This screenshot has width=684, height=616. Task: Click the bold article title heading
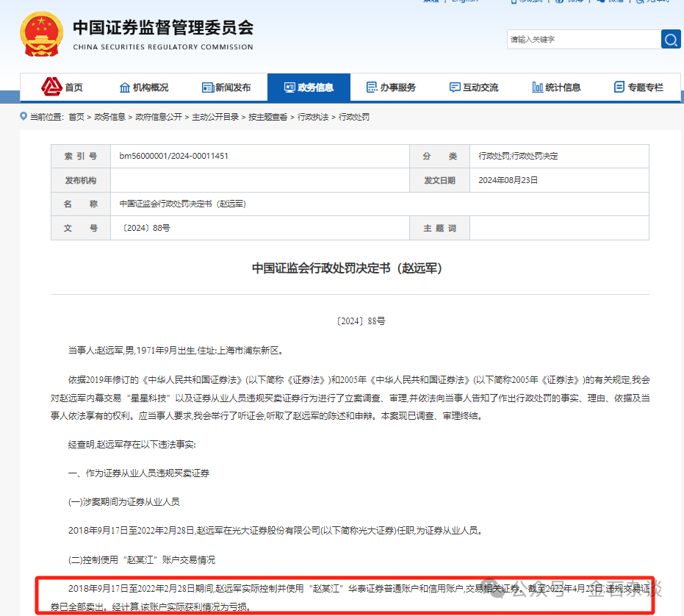click(x=348, y=268)
